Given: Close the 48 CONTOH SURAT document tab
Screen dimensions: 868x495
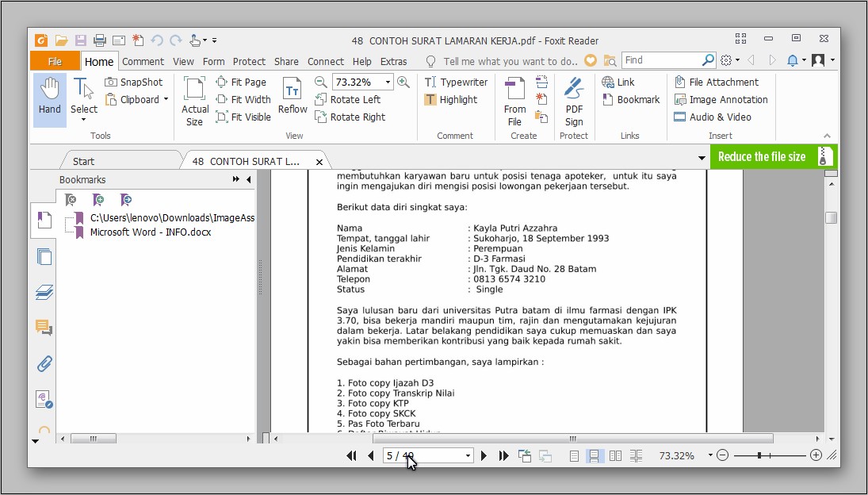Looking at the screenshot, I should pyautogui.click(x=319, y=162).
